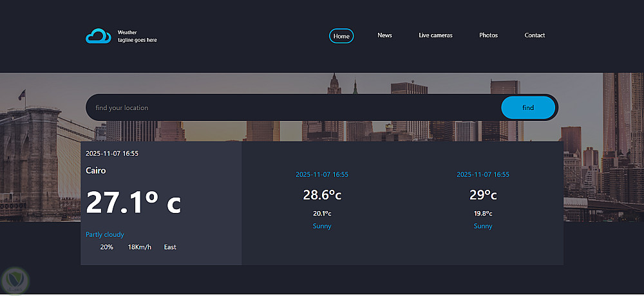The height and width of the screenshot is (296, 644).
Task: Open the Home menu item
Action: pyautogui.click(x=341, y=36)
